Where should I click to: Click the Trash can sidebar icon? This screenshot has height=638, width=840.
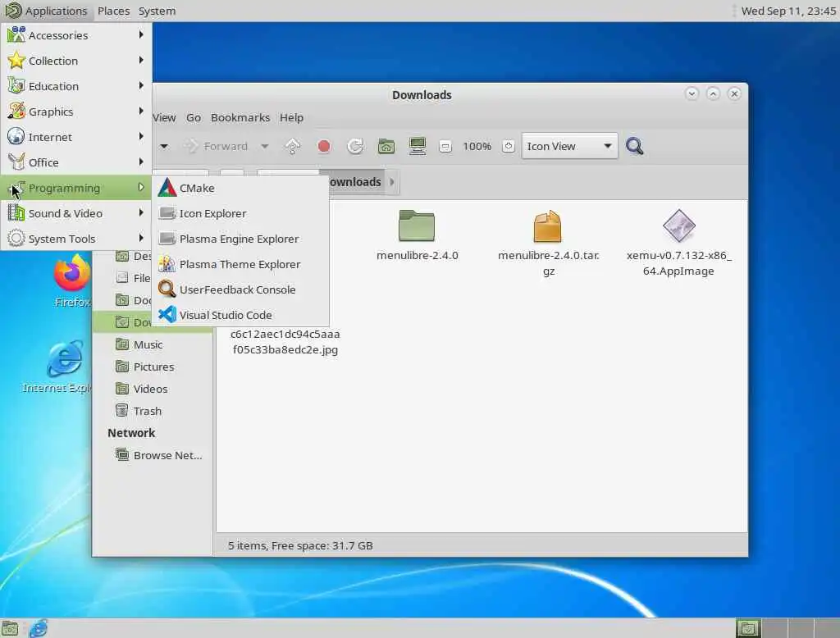122,410
